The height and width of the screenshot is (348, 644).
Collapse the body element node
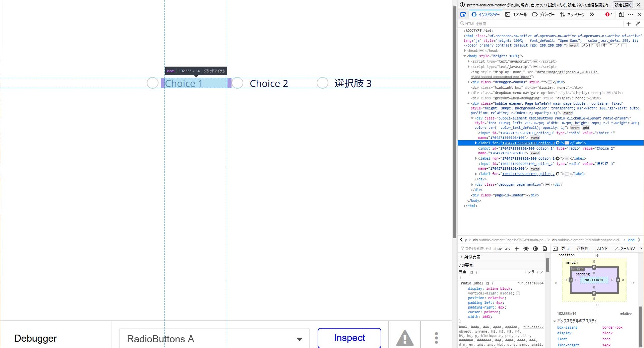tap(465, 56)
